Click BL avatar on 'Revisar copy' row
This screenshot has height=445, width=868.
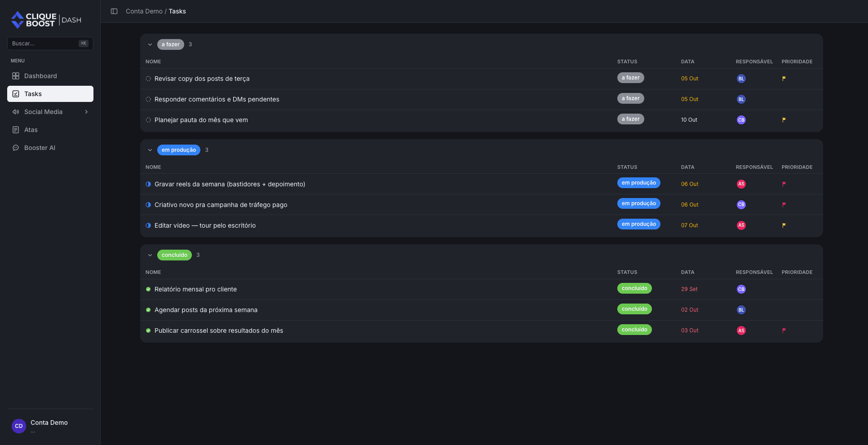tap(741, 79)
